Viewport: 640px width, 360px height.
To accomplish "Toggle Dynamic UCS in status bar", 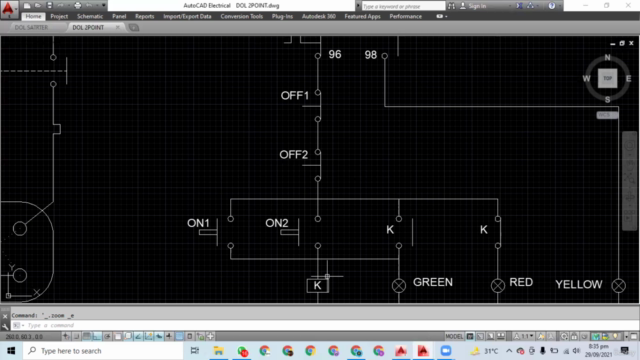I will [x=149, y=336].
